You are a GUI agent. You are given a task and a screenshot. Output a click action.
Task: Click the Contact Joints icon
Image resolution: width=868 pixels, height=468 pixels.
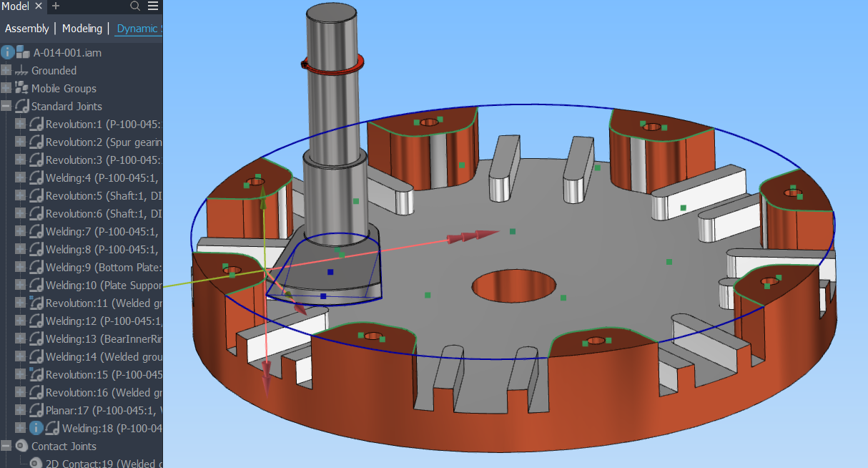pos(21,446)
